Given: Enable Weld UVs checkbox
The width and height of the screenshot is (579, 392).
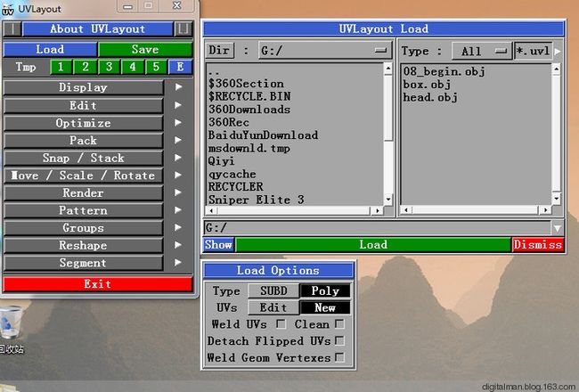Looking at the screenshot, I should pos(281,324).
